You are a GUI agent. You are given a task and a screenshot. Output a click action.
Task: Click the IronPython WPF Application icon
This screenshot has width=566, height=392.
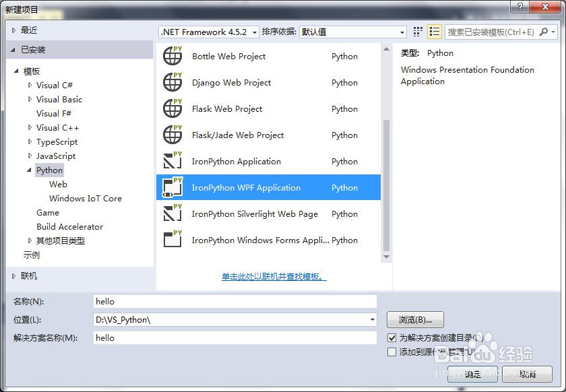click(172, 187)
